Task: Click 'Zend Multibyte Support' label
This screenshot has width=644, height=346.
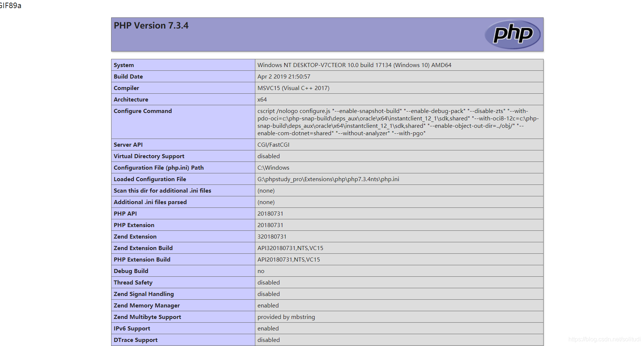Action: click(147, 317)
